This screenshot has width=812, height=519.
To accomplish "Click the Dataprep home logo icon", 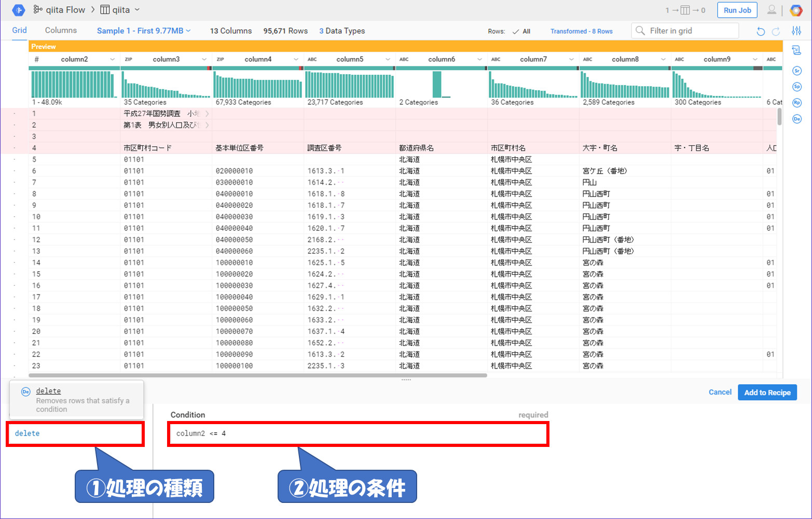I will click(18, 10).
